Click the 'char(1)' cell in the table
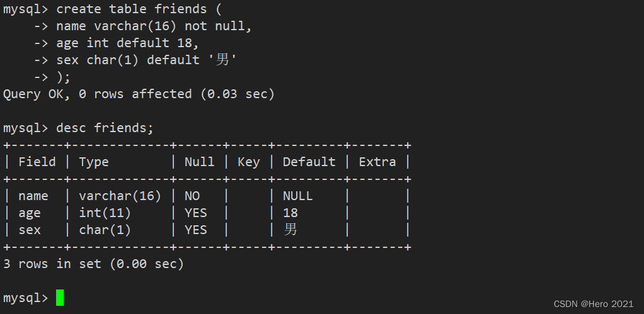 click(x=105, y=230)
